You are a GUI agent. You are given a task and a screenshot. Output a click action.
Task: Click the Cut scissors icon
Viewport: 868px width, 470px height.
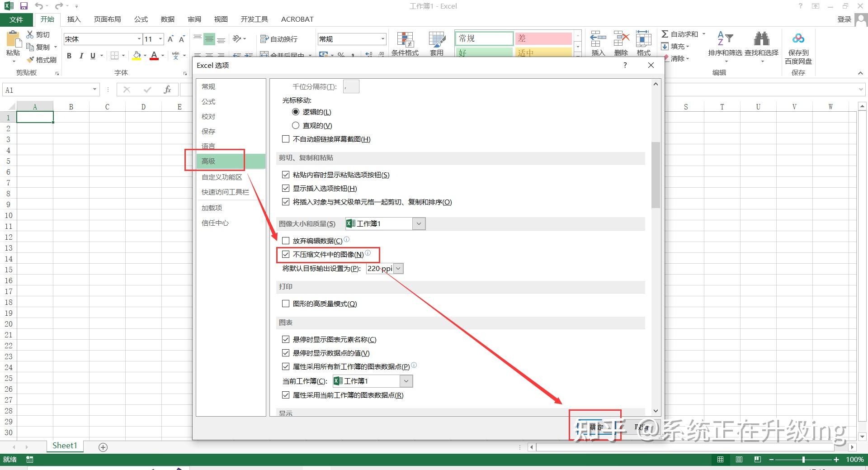30,34
